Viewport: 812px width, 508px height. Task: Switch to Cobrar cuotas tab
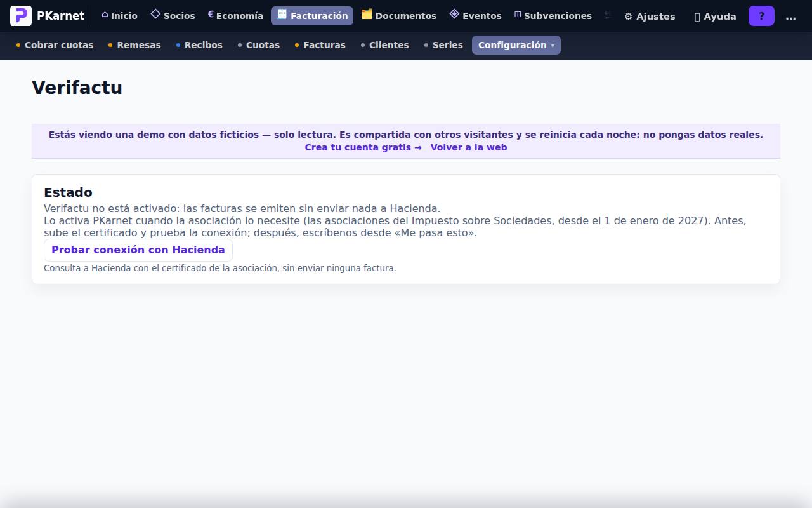coord(55,45)
